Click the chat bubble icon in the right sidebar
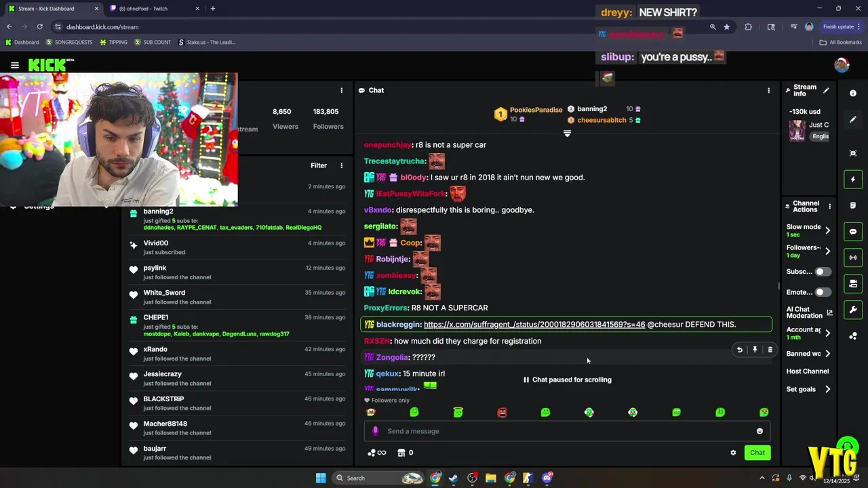Screen dimensions: 868x488 point(853,232)
